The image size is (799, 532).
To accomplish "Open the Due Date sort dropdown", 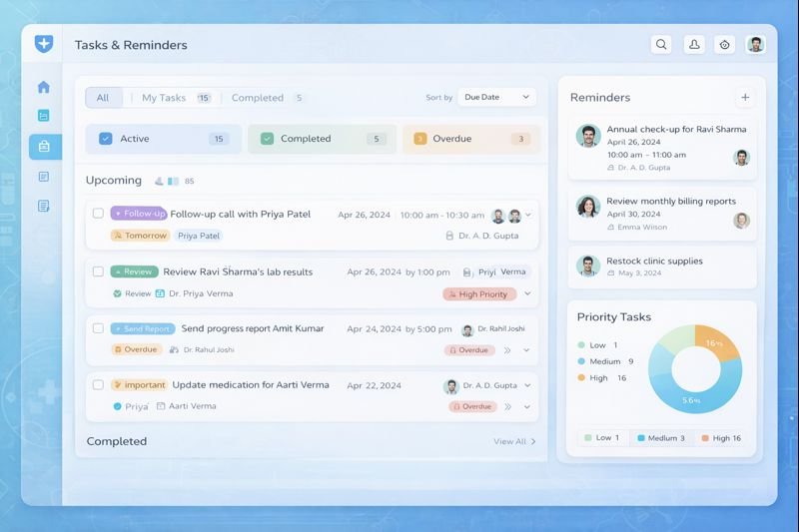I will point(496,97).
